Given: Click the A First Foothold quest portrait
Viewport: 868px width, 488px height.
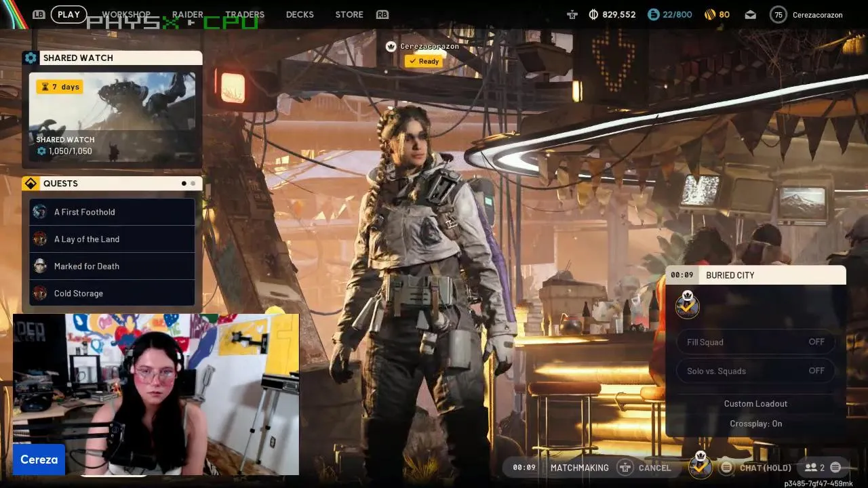Looking at the screenshot, I should pyautogui.click(x=40, y=211).
